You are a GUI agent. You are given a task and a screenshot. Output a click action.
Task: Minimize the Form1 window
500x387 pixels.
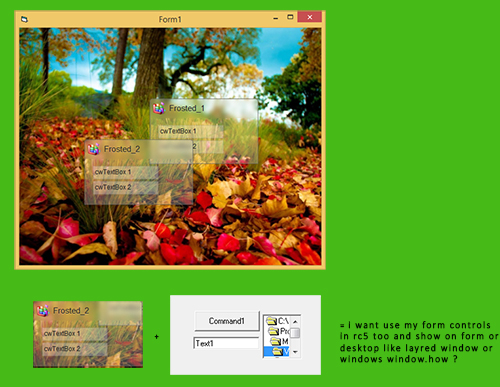pos(275,18)
